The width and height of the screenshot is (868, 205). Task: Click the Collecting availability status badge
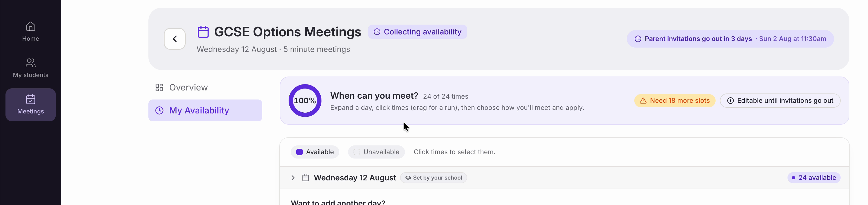point(417,32)
